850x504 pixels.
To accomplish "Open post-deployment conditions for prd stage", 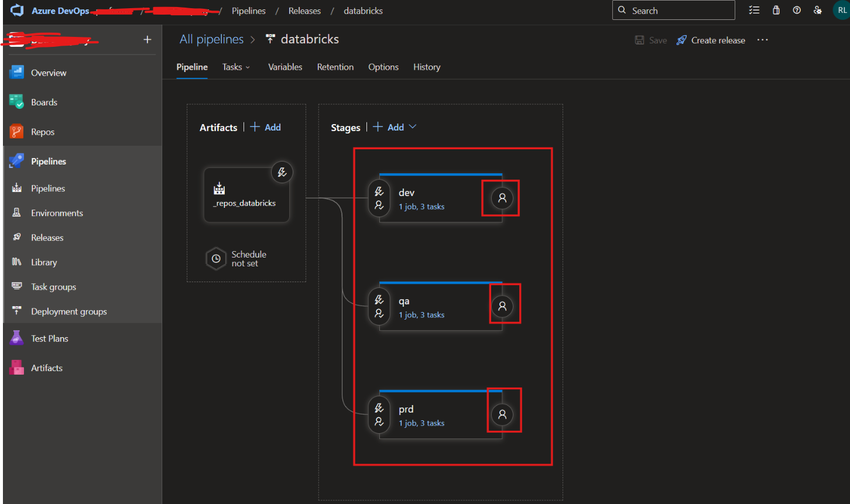I will coord(502,414).
